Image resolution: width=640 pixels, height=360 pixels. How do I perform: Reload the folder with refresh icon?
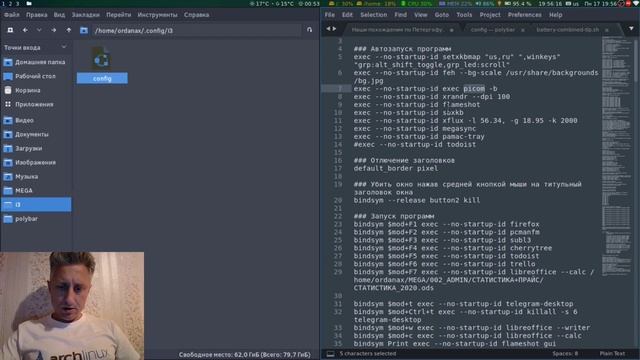click(309, 30)
